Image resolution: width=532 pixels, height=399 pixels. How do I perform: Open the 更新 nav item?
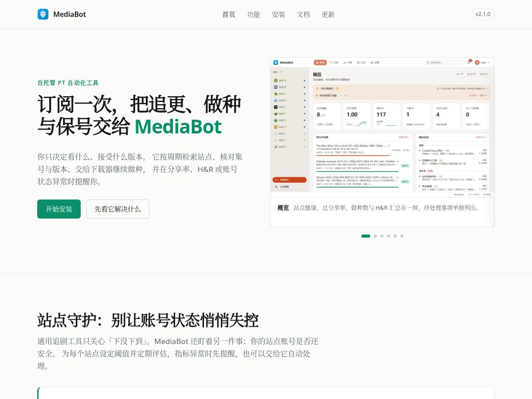[328, 14]
